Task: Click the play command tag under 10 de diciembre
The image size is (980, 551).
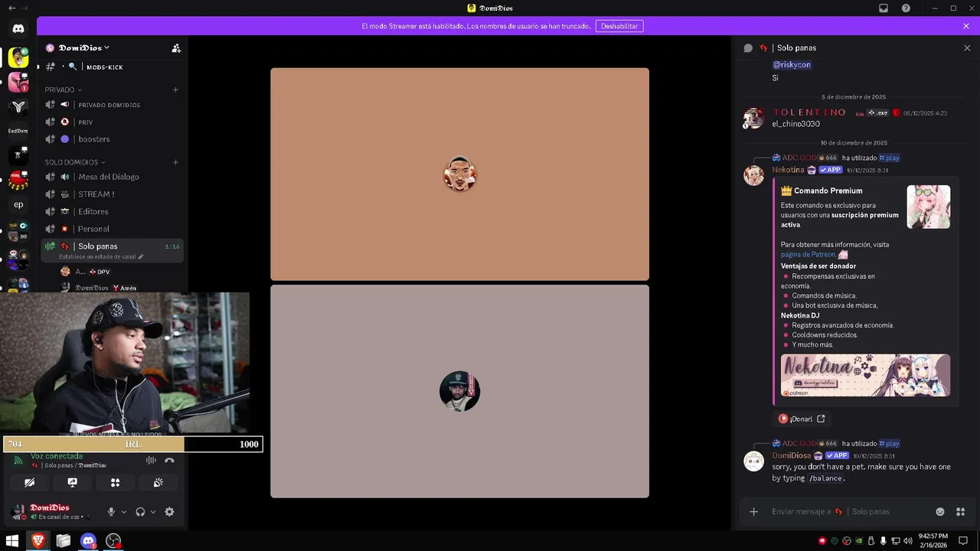Action: tap(889, 158)
